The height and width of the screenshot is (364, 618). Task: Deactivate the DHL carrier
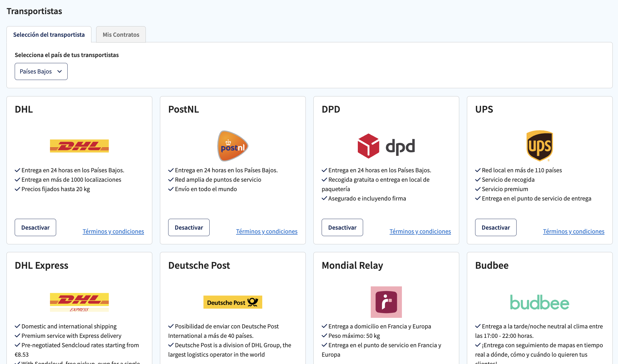coord(35,227)
